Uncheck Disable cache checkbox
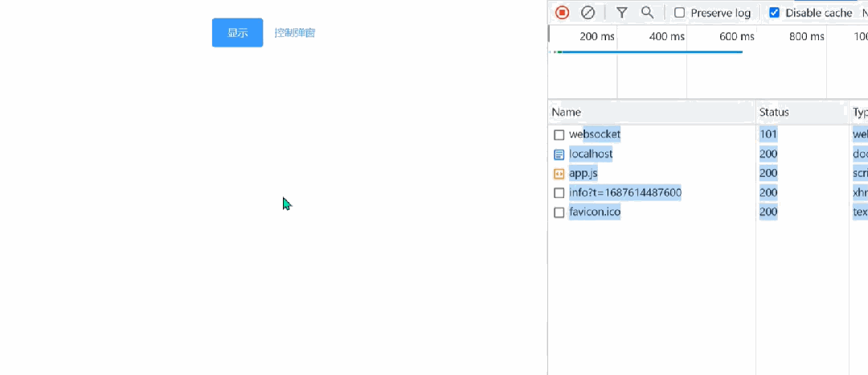The width and height of the screenshot is (868, 375). [x=775, y=13]
